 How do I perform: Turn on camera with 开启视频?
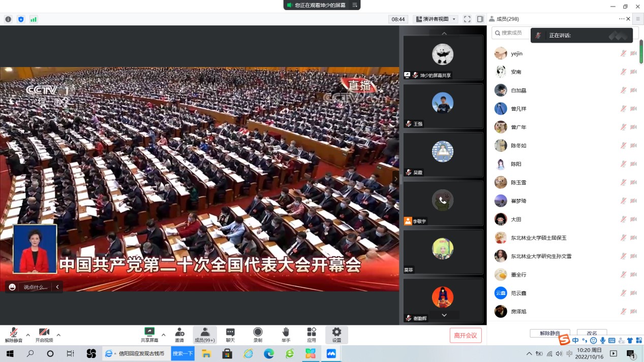click(x=44, y=335)
